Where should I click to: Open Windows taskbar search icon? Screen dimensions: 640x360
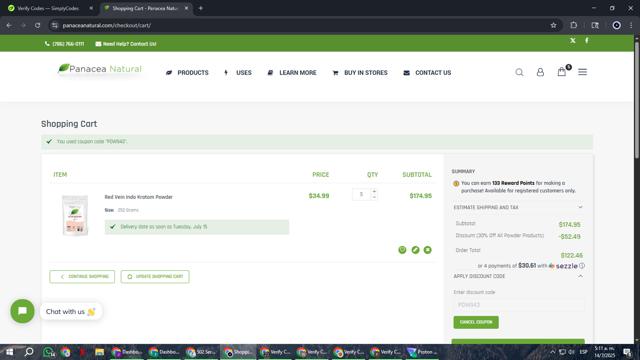pyautogui.click(x=29, y=352)
